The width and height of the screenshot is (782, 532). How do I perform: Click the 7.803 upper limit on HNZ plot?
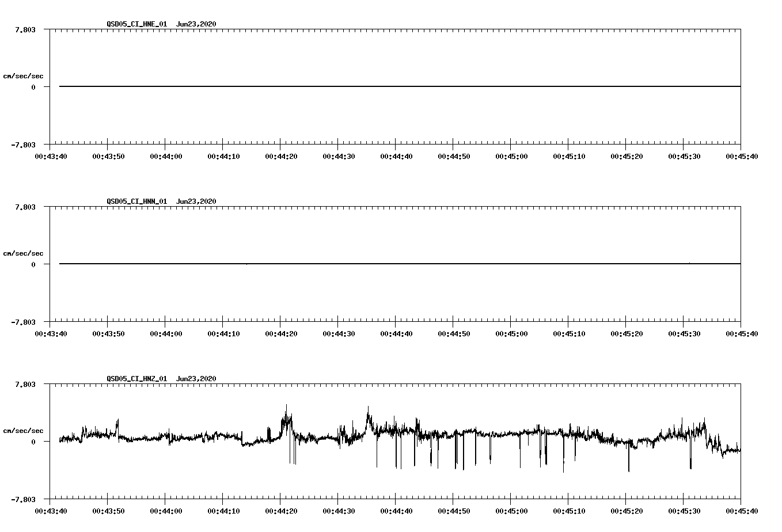pos(25,384)
